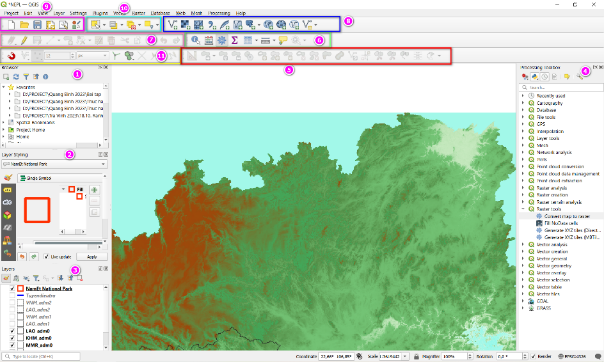Image resolution: width=604 pixels, height=362 pixels.
Task: Open the Plugins menu
Action: tap(100, 13)
